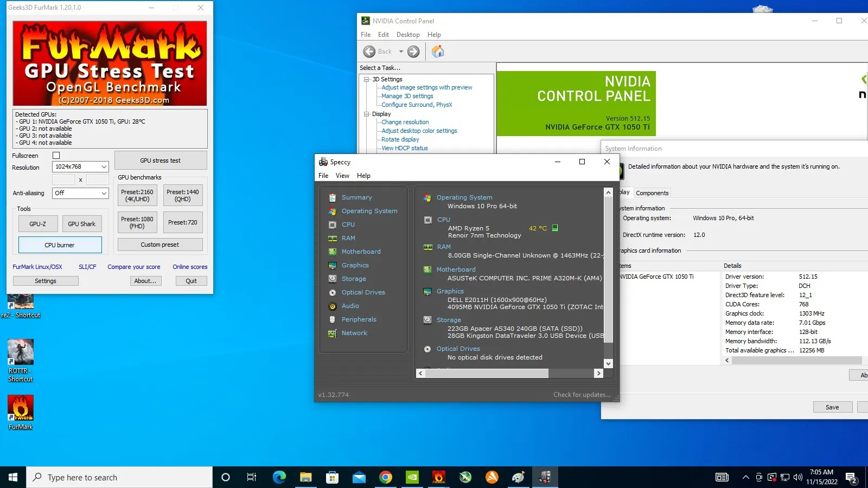Open the Compare your score link
The width and height of the screenshot is (868, 488).
(x=134, y=267)
